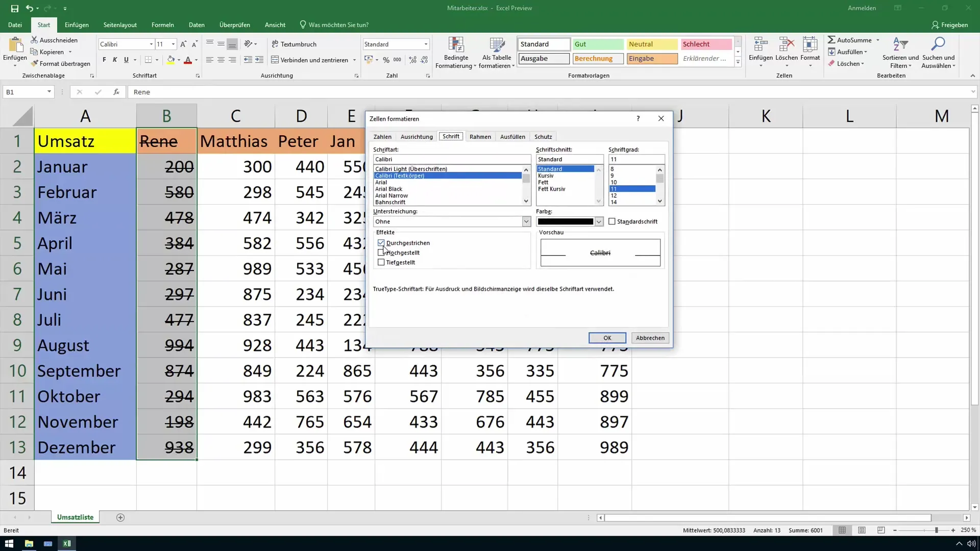Image resolution: width=980 pixels, height=551 pixels.
Task: Toggle italic formatting with the K button
Action: [115, 60]
